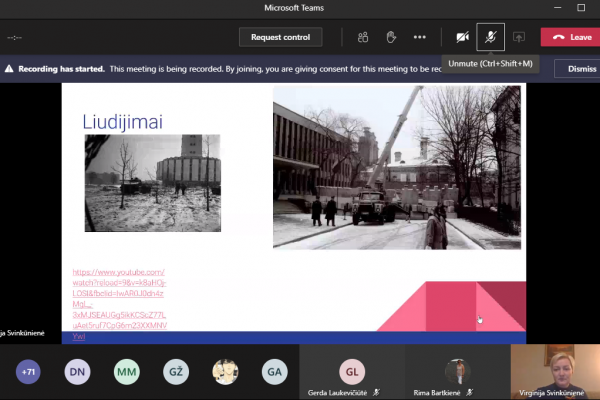
Task: Show participants panel icon
Action: coord(363,37)
